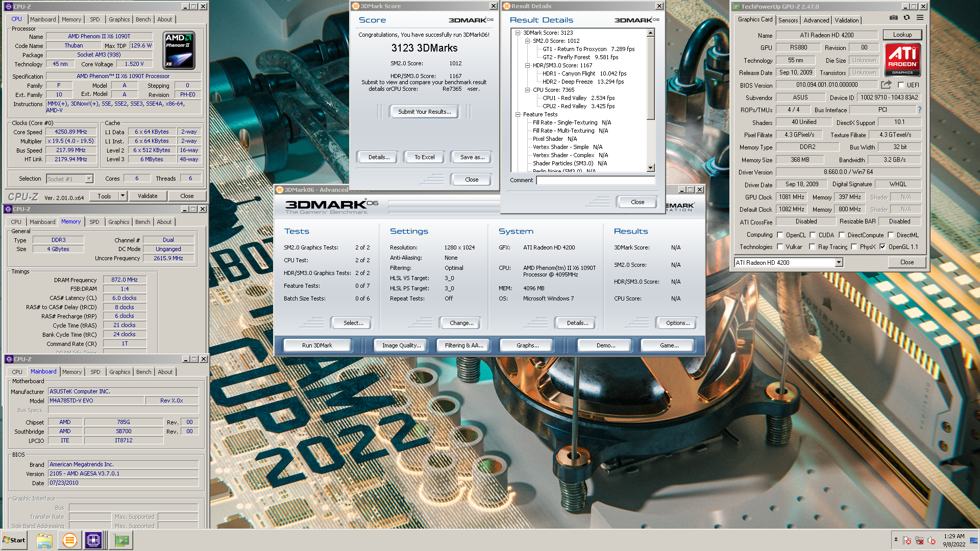Viewport: 980px width, 551px height.
Task: Click the orange 3DMark taskbar icon
Action: (69, 540)
